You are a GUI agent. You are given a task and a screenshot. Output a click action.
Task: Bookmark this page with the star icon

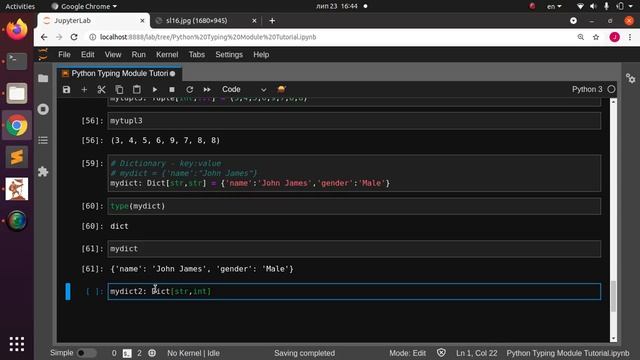(596, 37)
